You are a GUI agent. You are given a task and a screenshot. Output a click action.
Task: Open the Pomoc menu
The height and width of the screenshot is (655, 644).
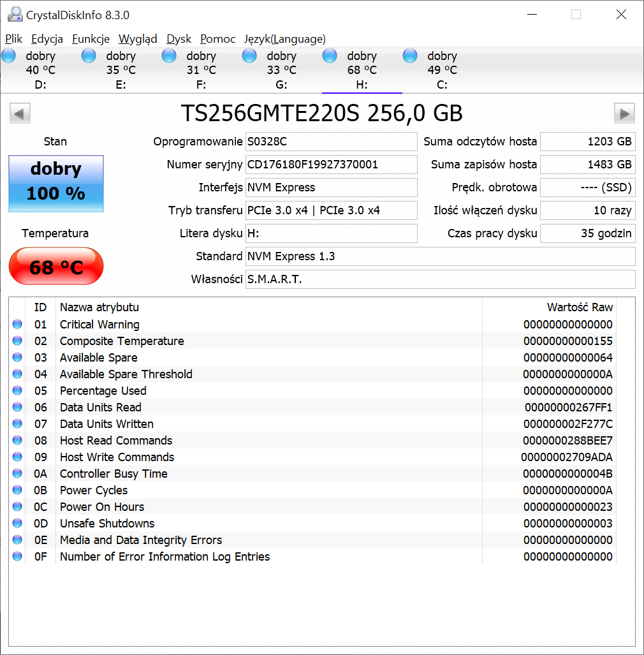click(217, 39)
